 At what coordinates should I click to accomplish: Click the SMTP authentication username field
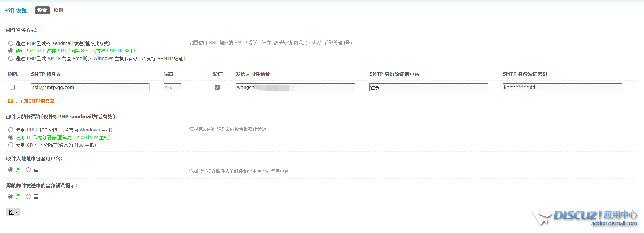coord(428,88)
